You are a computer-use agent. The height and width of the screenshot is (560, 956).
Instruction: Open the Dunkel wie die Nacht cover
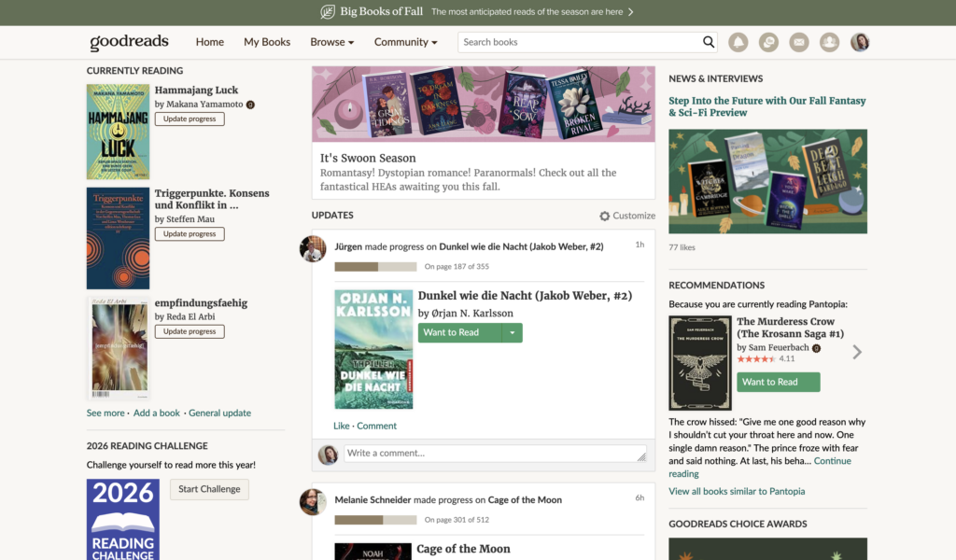pyautogui.click(x=373, y=349)
